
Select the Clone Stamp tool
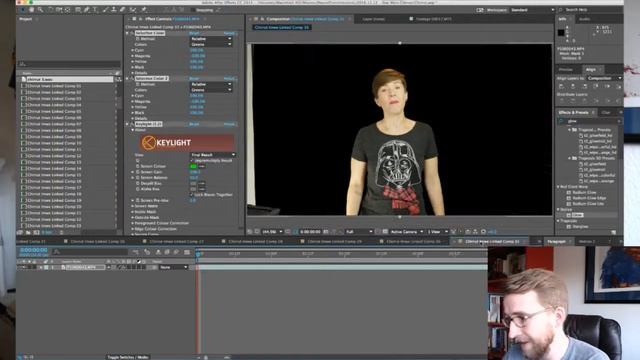click(114, 9)
